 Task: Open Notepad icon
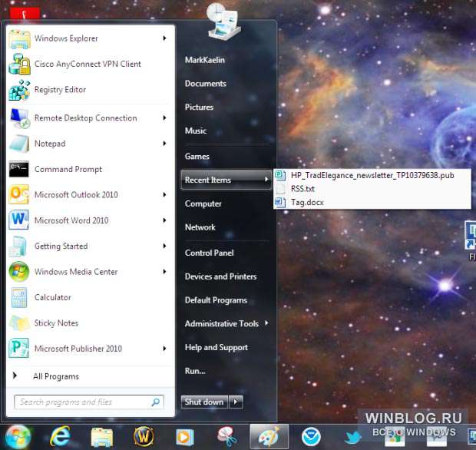[19, 144]
